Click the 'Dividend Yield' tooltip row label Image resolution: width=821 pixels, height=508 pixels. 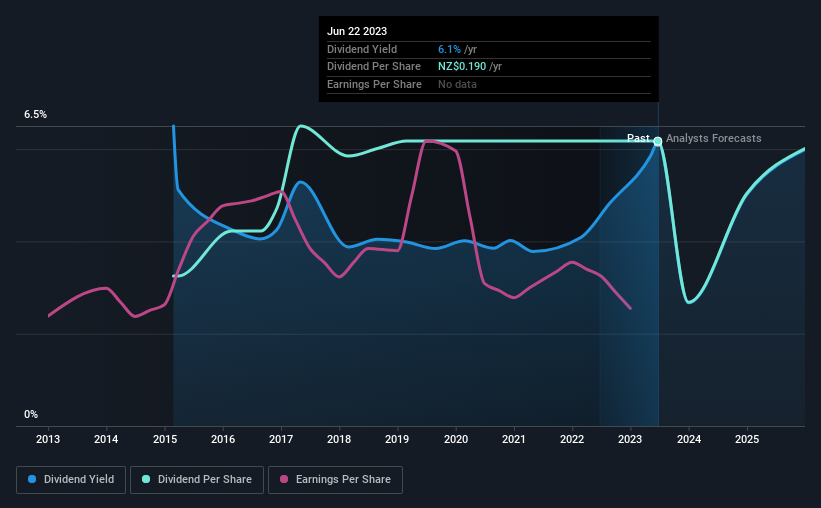tap(362, 49)
